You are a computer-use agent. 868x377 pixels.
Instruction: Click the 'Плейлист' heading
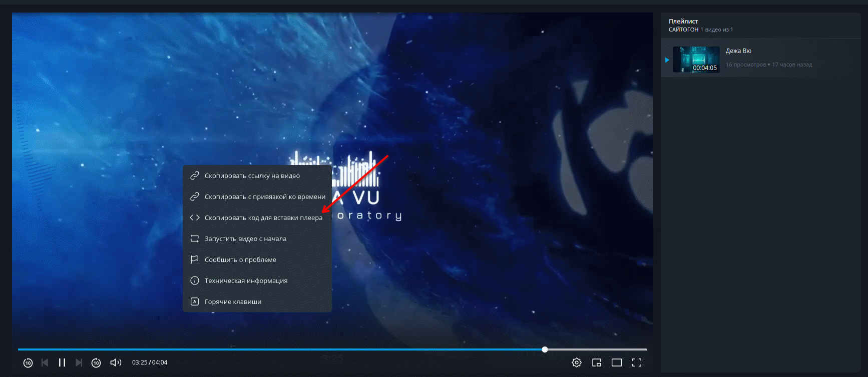pyautogui.click(x=683, y=21)
